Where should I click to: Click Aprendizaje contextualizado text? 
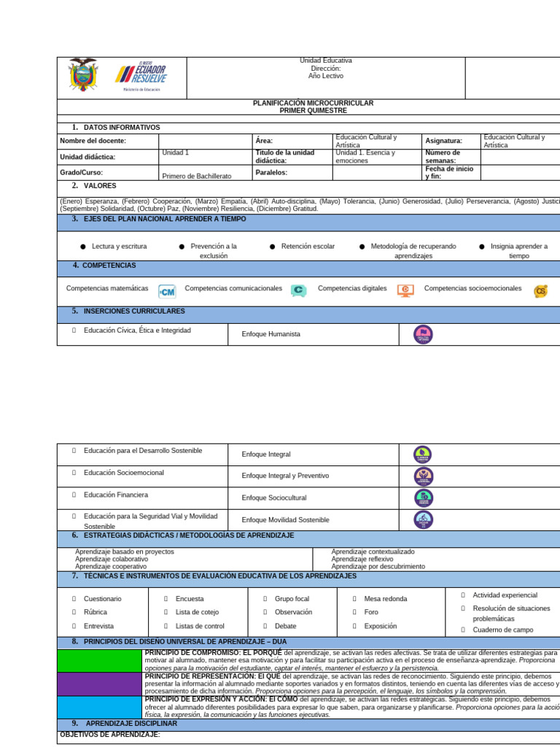pos(373,551)
